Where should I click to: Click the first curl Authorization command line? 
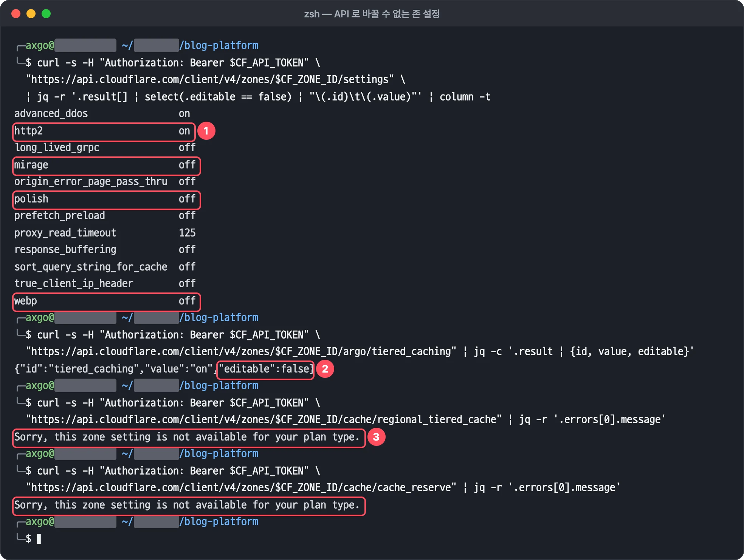(x=173, y=62)
